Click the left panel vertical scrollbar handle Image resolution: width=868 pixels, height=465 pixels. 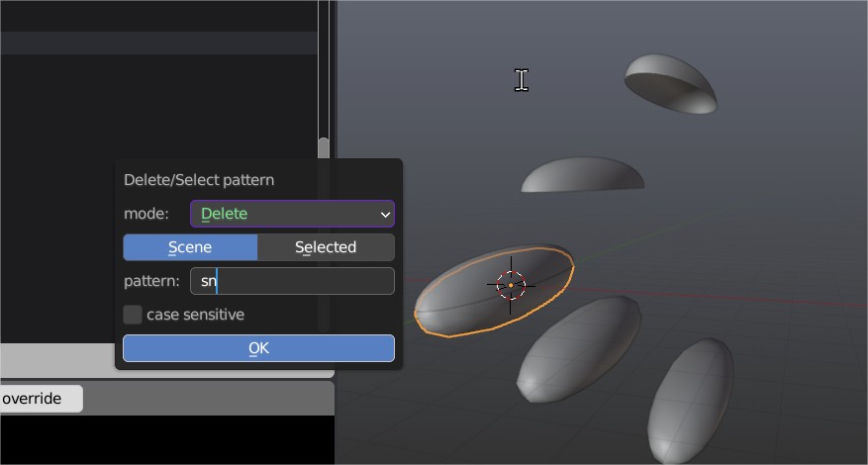pyautogui.click(x=324, y=150)
